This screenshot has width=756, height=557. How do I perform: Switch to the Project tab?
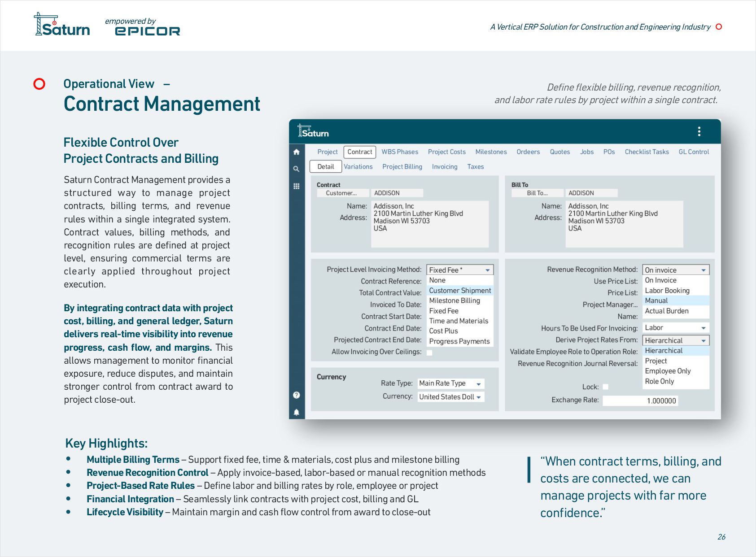(328, 152)
